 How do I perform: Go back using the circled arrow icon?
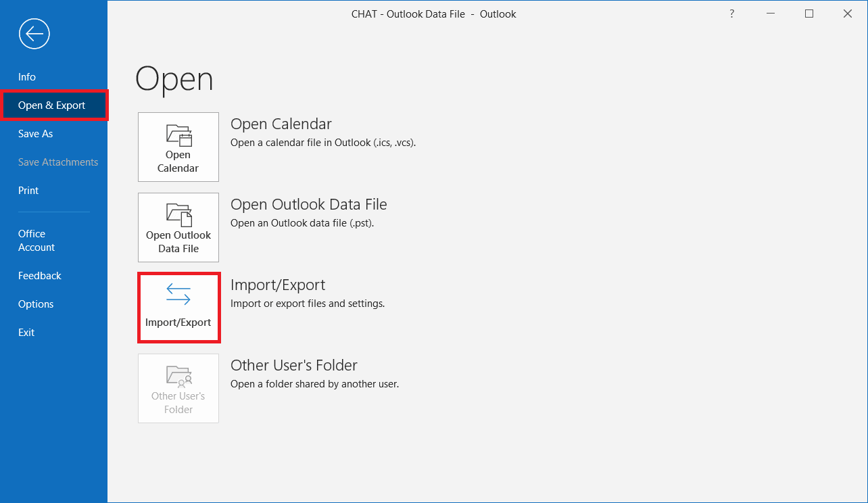pos(34,33)
